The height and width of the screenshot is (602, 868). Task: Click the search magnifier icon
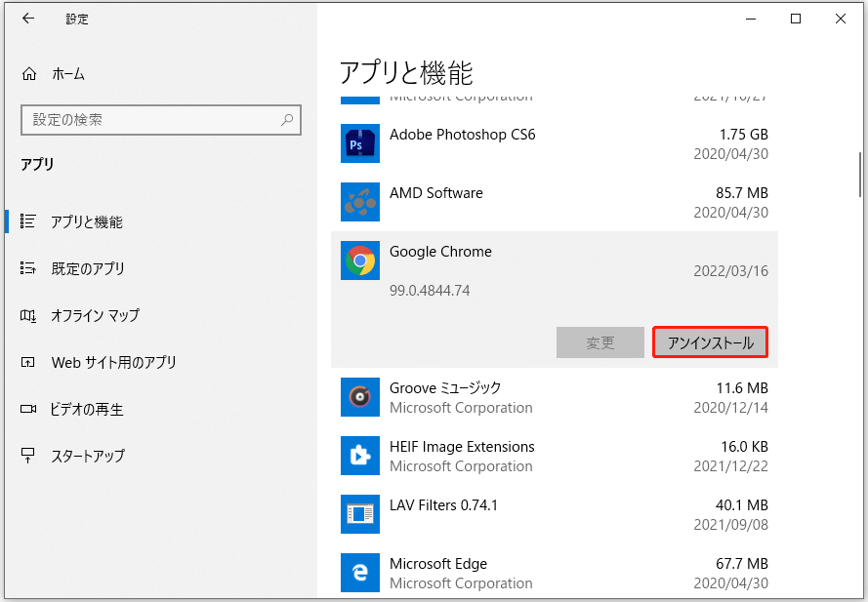click(x=287, y=119)
